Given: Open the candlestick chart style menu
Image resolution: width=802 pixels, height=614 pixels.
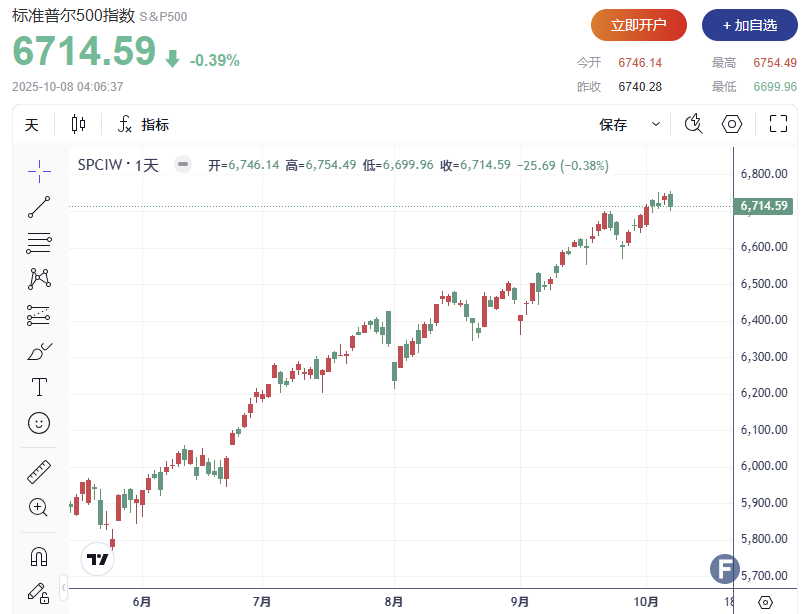Looking at the screenshot, I should [79, 124].
